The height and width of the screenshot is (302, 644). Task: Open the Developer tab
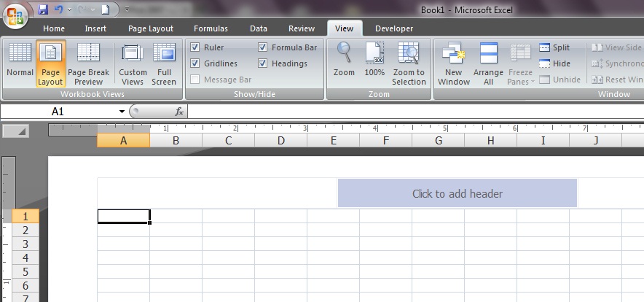click(394, 28)
